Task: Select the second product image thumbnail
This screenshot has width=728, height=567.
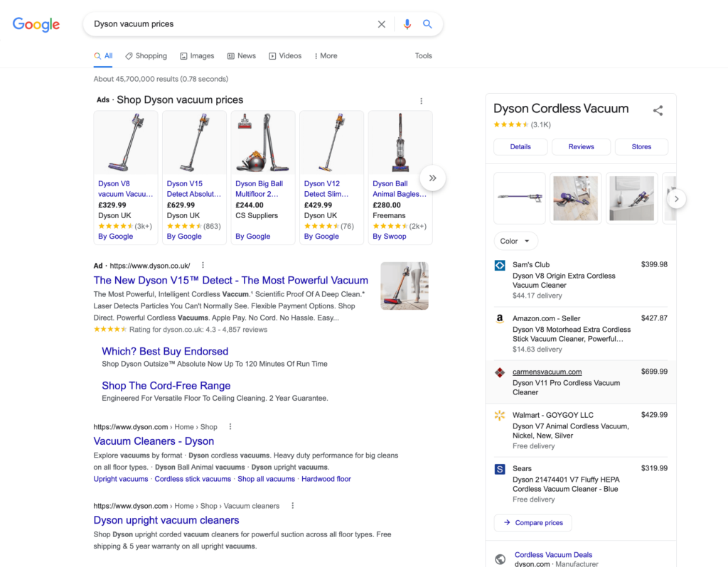Action: coord(575,198)
